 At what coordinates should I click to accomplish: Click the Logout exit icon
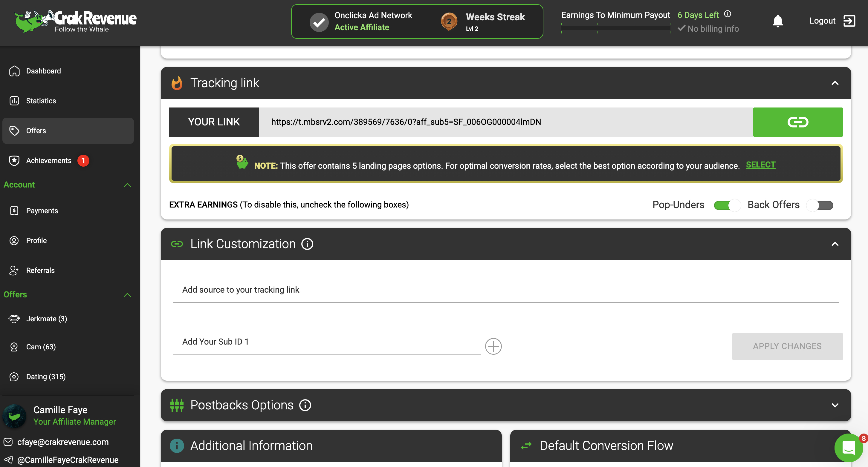click(849, 21)
